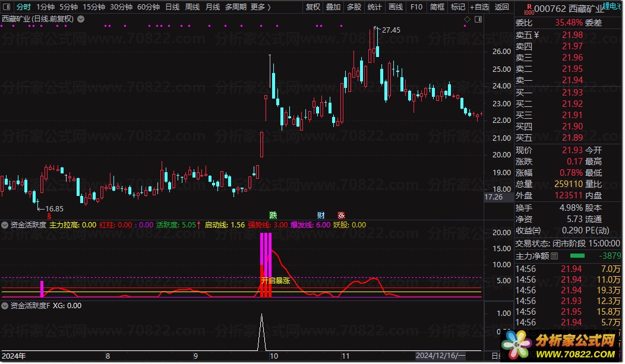The height and width of the screenshot is (364, 625).
Task: Open the 主力净额 detail list icon
Action: click(x=554, y=256)
